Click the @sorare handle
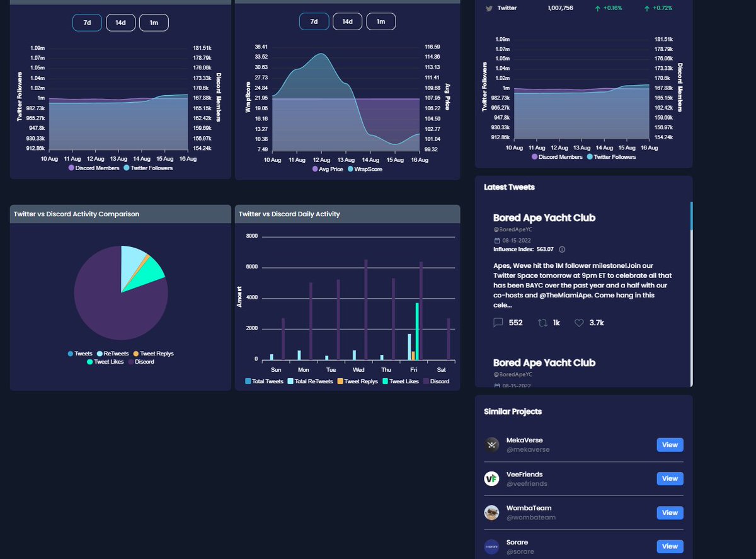The height and width of the screenshot is (559, 756). [520, 552]
